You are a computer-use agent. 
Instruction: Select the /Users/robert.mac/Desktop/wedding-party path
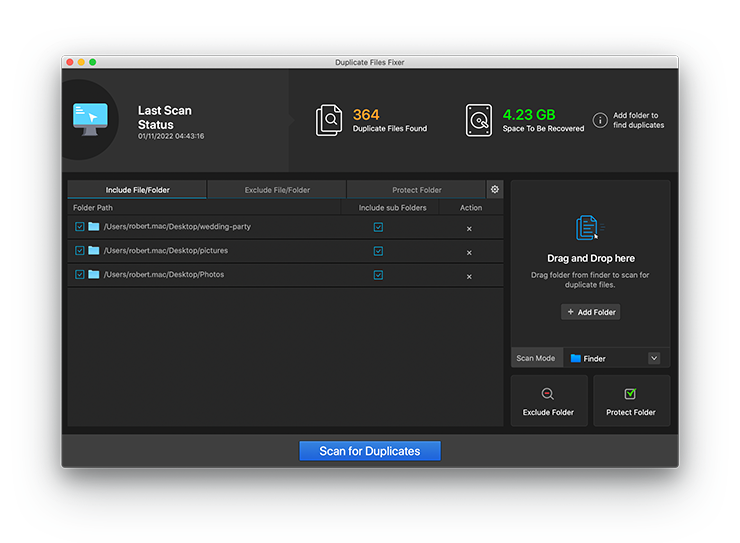(x=177, y=226)
